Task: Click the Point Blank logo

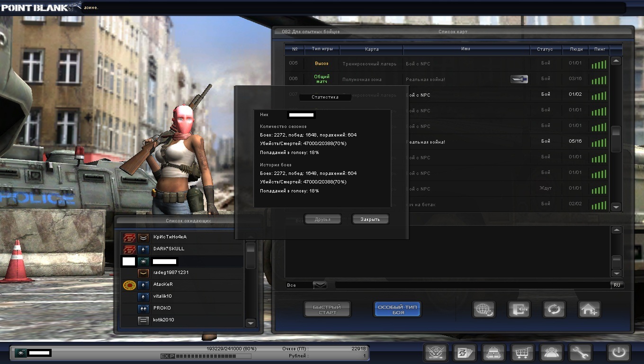Action: 41,7
